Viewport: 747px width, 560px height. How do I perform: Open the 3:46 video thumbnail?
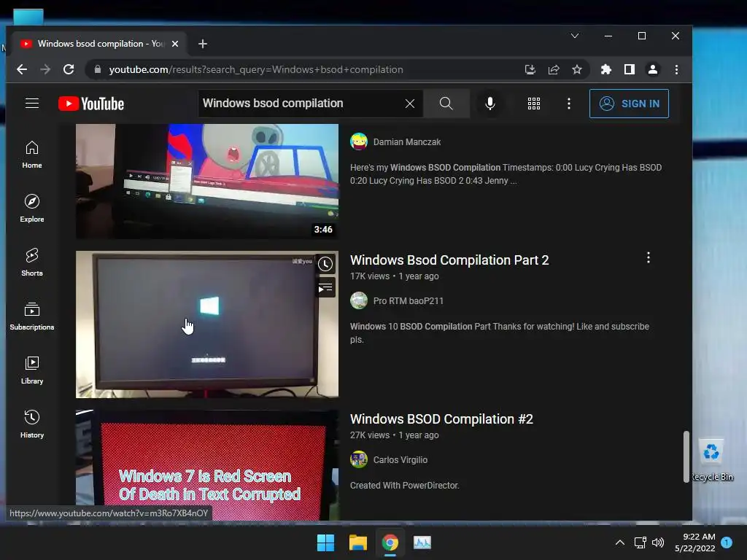coord(206,181)
